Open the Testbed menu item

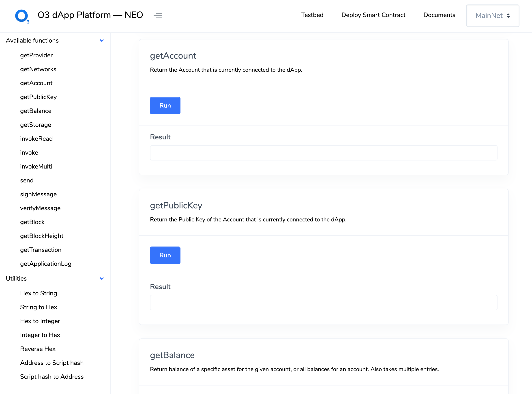tap(312, 15)
